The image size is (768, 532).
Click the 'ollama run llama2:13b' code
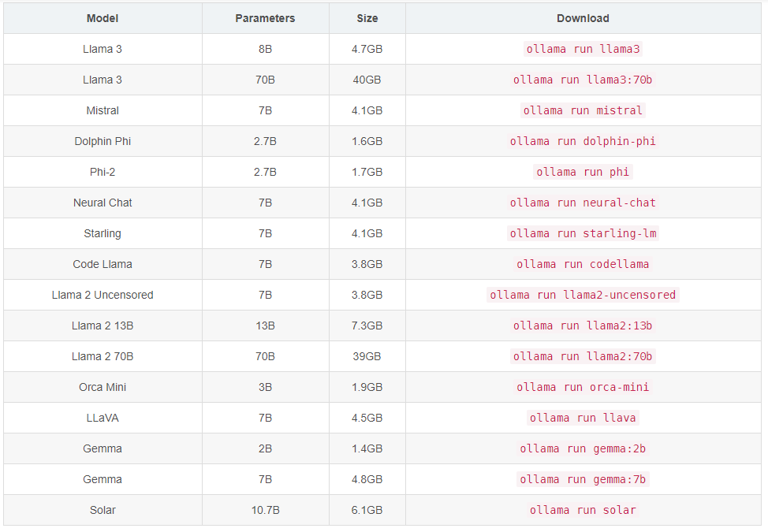click(x=583, y=326)
